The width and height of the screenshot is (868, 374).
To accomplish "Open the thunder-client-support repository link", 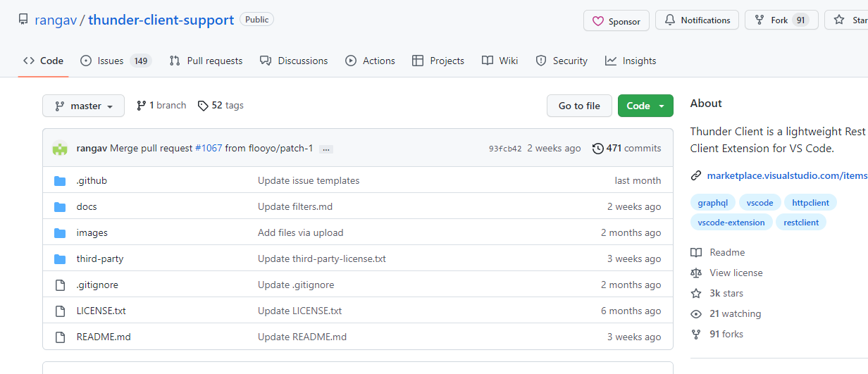I will coord(161,20).
